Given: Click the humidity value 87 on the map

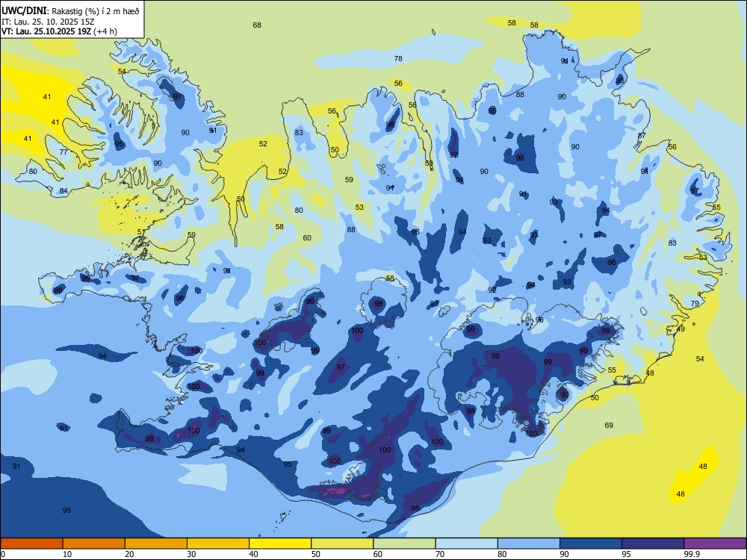Looking at the screenshot, I should click(x=642, y=136).
